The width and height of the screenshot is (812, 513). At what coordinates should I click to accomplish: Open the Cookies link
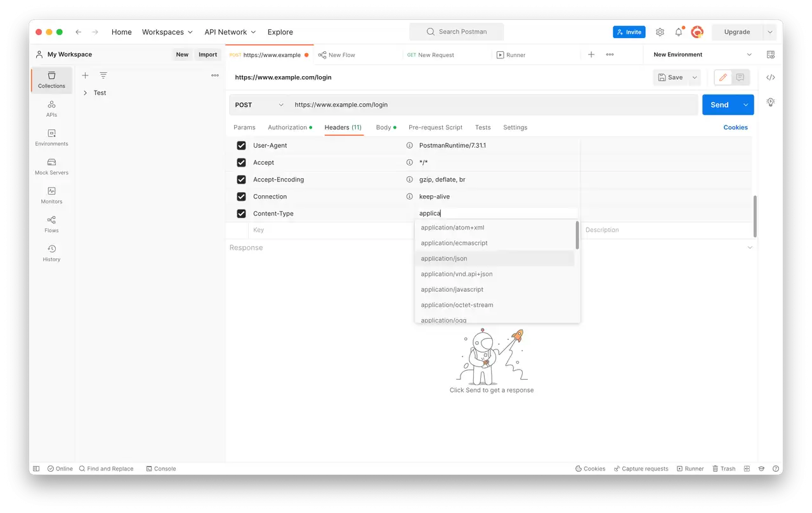(x=735, y=127)
